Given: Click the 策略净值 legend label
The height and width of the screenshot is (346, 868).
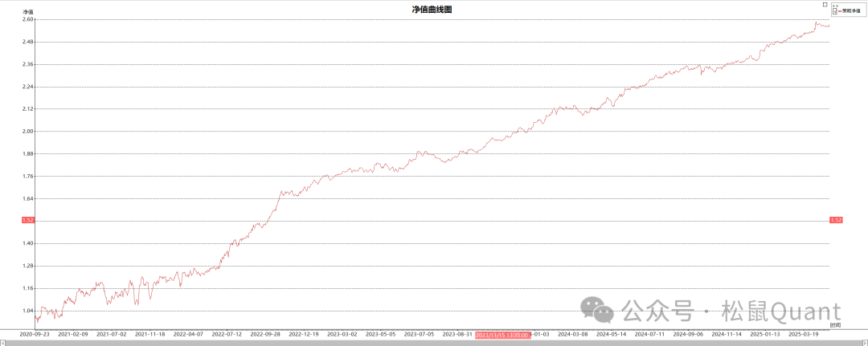Looking at the screenshot, I should point(850,11).
